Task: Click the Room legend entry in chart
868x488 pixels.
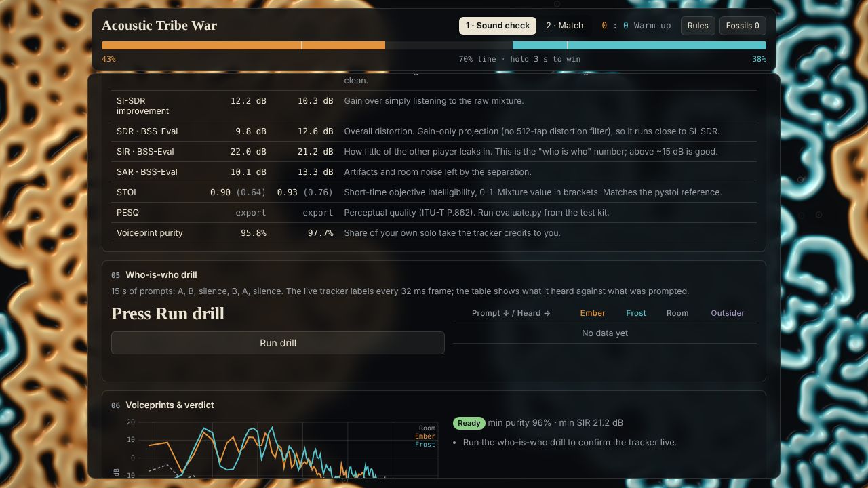Action: [x=427, y=428]
